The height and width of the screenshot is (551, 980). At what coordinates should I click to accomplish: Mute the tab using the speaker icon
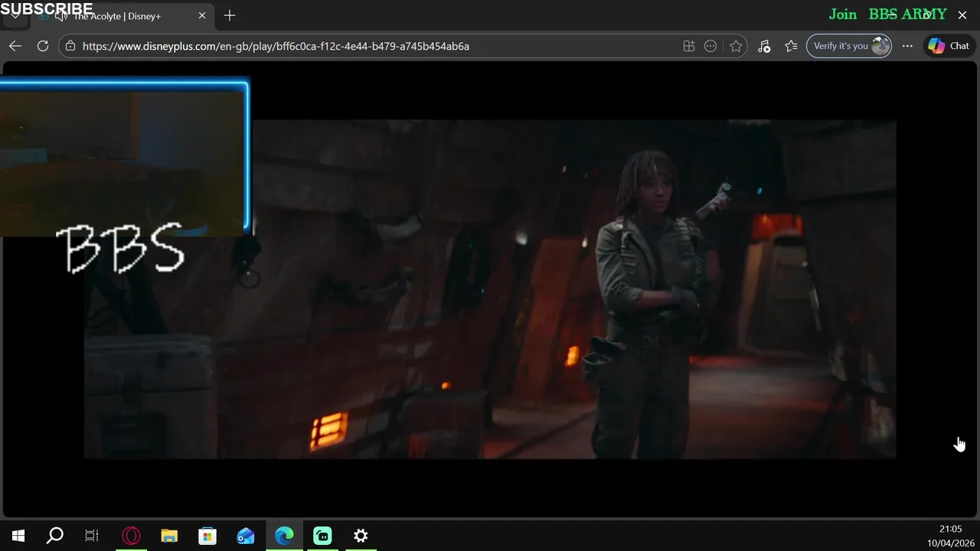coord(61,16)
